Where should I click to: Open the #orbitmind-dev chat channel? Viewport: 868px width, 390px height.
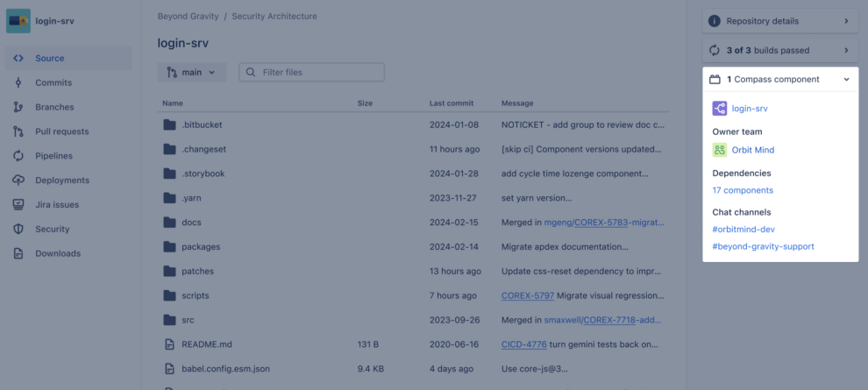pyautogui.click(x=744, y=229)
